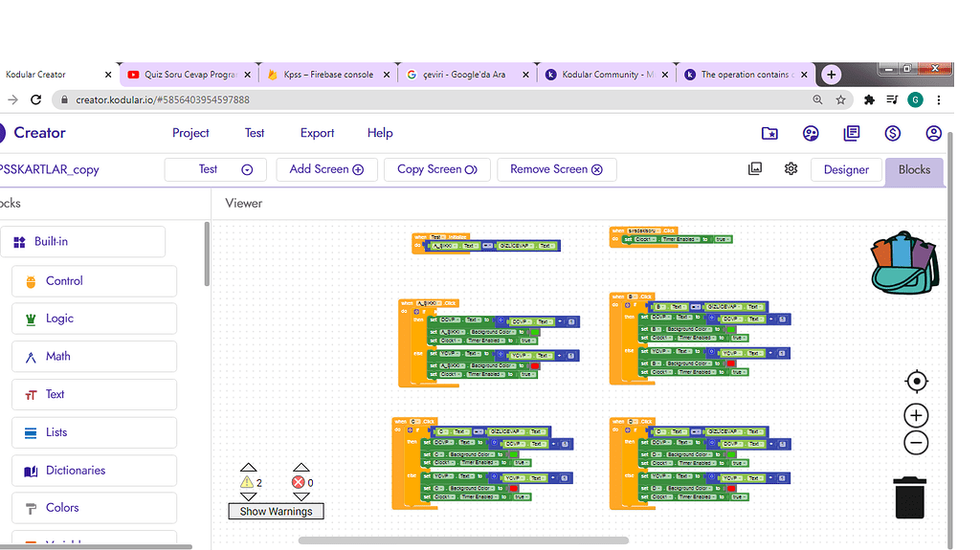This screenshot has height=550, width=980.
Task: Open the backpack in the blocks viewer
Action: [905, 261]
